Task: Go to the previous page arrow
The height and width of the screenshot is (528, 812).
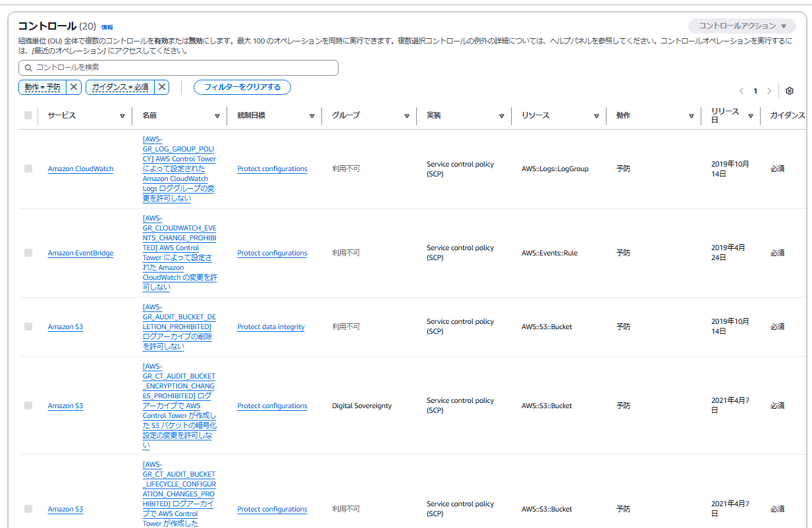Action: point(742,91)
